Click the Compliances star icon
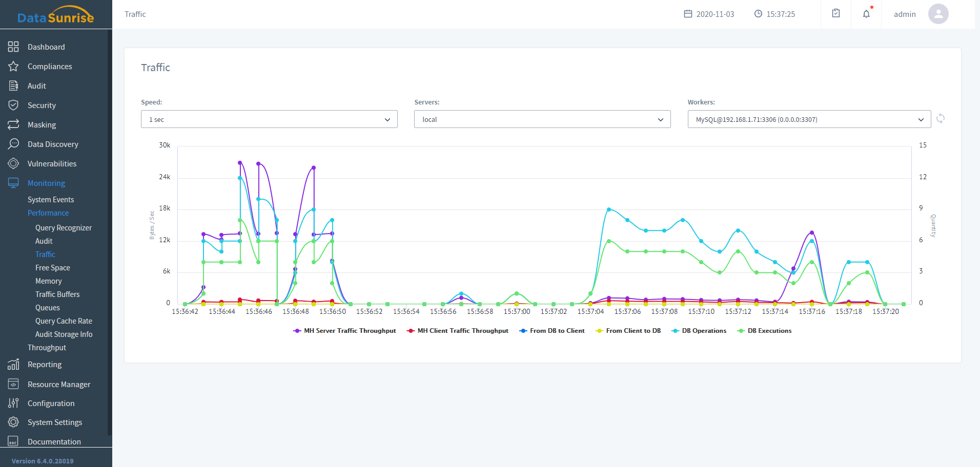Image resolution: width=980 pixels, height=467 pixels. click(x=13, y=67)
